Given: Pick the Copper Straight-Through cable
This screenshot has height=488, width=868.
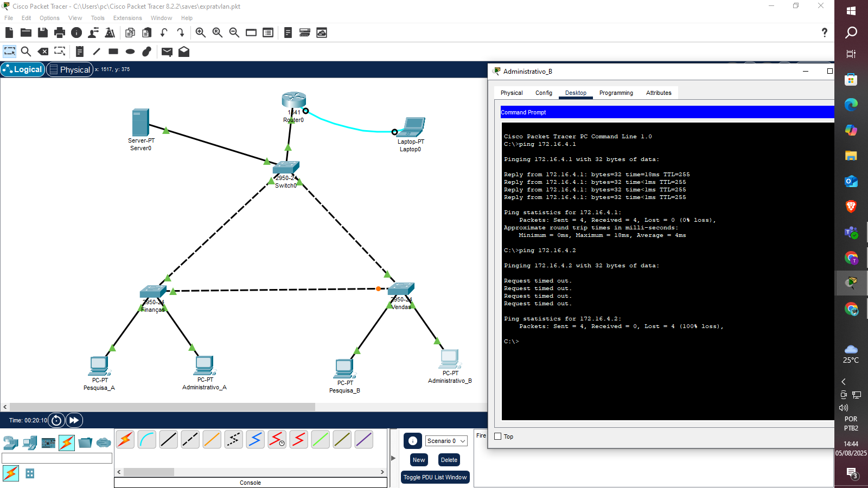Looking at the screenshot, I should click(169, 440).
